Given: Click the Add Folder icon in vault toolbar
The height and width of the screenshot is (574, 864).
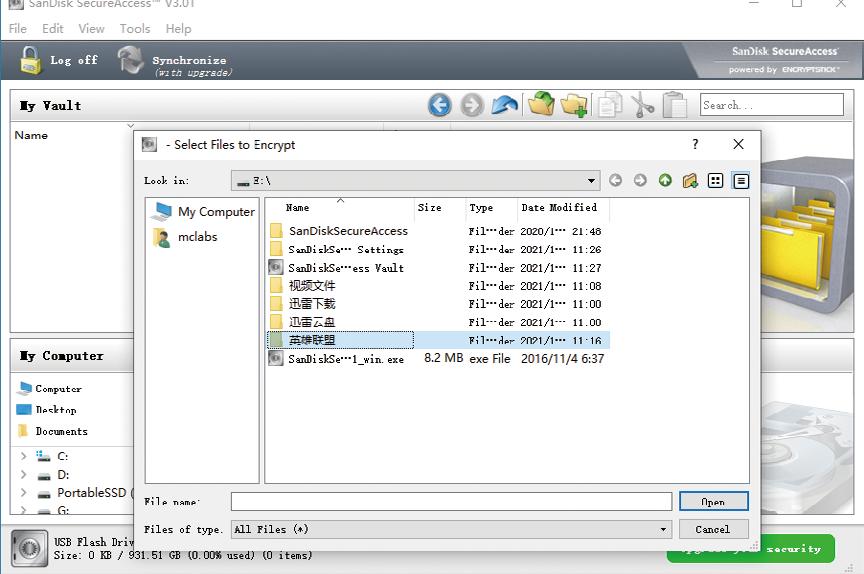Looking at the screenshot, I should click(574, 105).
